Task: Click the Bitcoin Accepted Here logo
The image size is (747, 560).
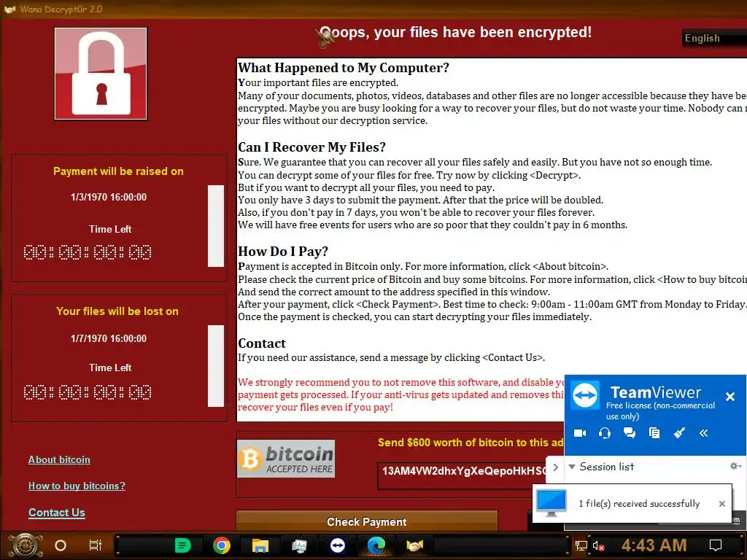Action: pos(286,459)
